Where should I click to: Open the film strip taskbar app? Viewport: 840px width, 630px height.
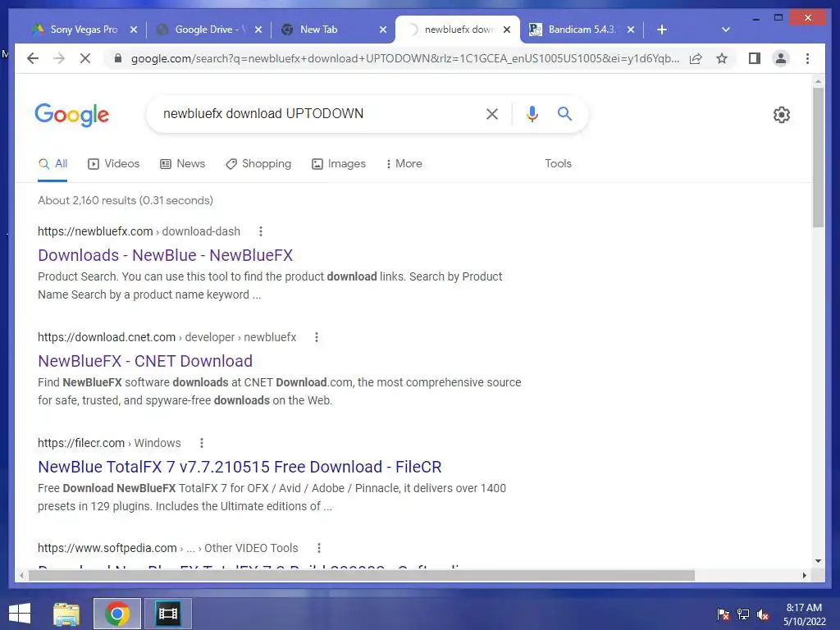coord(167,614)
